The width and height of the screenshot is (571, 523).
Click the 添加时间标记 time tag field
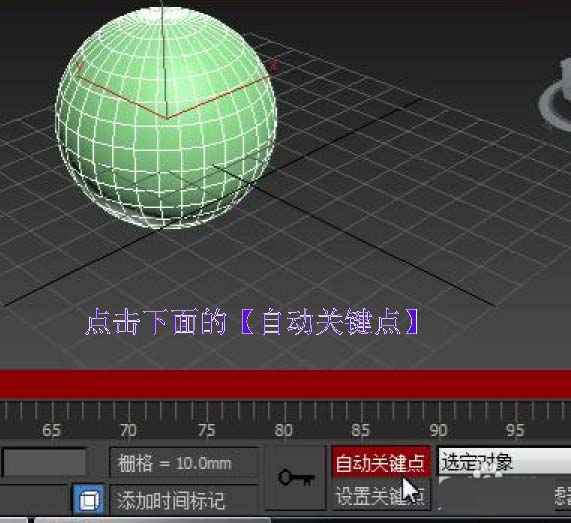tap(184, 500)
